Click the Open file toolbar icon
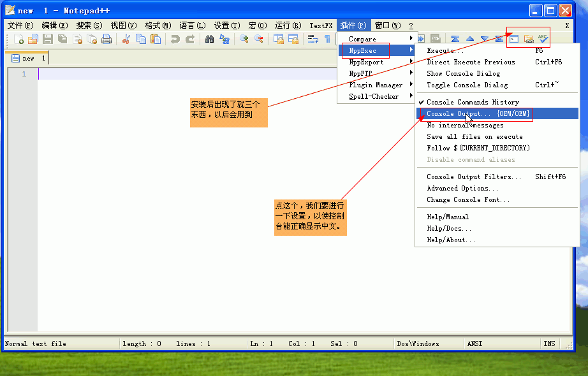Screen dimensions: 588x376 pos(33,39)
